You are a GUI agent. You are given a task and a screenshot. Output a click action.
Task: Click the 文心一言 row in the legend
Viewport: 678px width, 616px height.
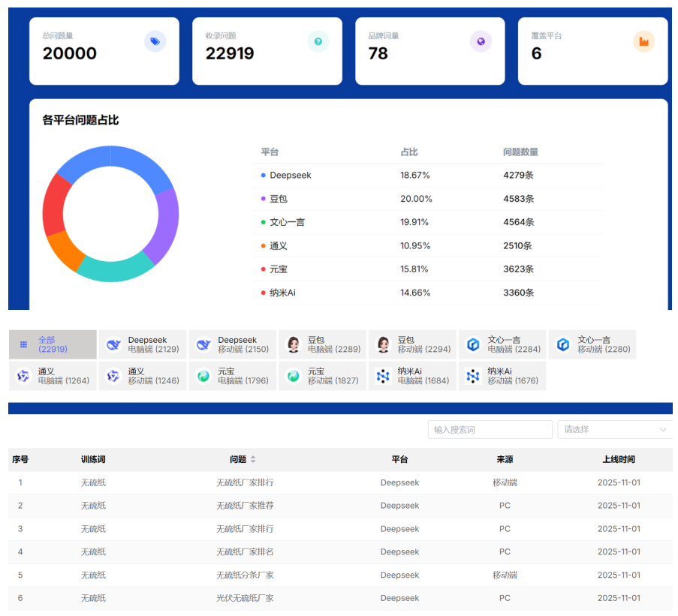(x=426, y=222)
